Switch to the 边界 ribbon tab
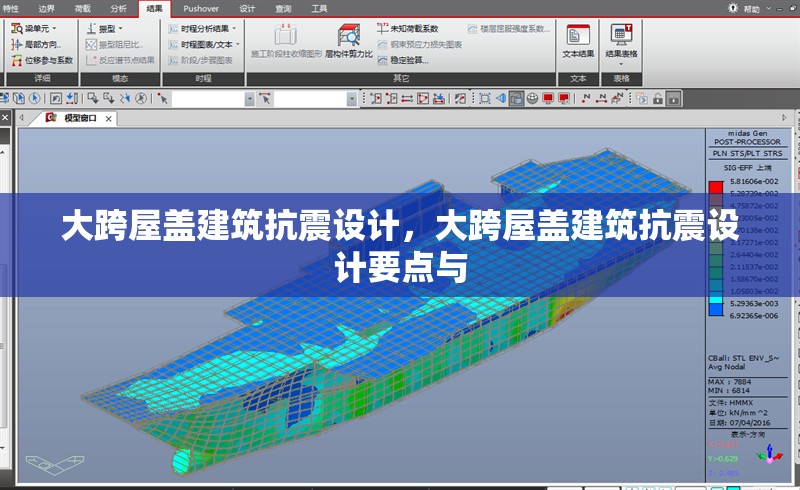The height and width of the screenshot is (490, 800). (x=46, y=9)
